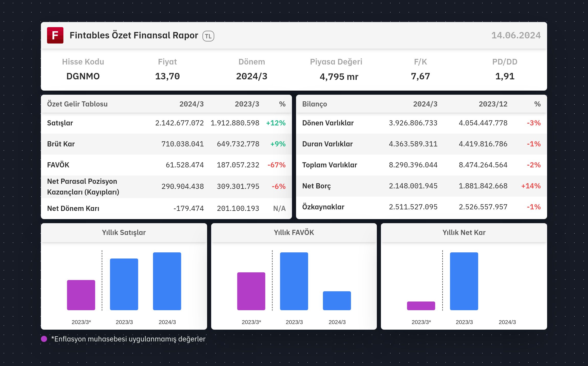
Task: Click the Yıllık Satışlar chart title
Action: pyautogui.click(x=124, y=233)
